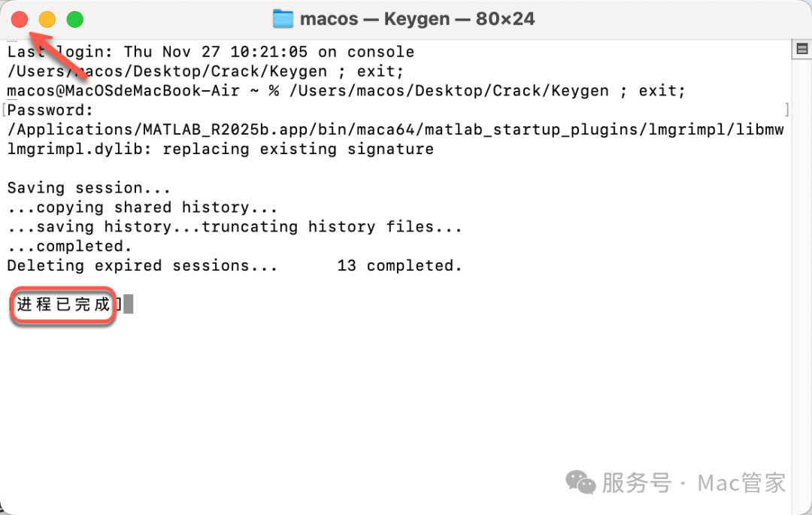
Task: Click the "服务号 · Mac管家" watermark text
Action: tap(693, 483)
